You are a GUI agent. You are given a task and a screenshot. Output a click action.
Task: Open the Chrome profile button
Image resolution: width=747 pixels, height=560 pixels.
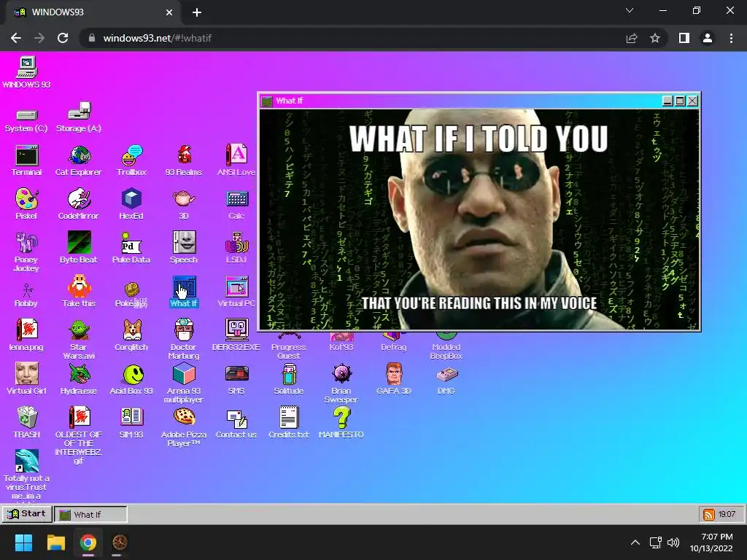[x=708, y=38]
